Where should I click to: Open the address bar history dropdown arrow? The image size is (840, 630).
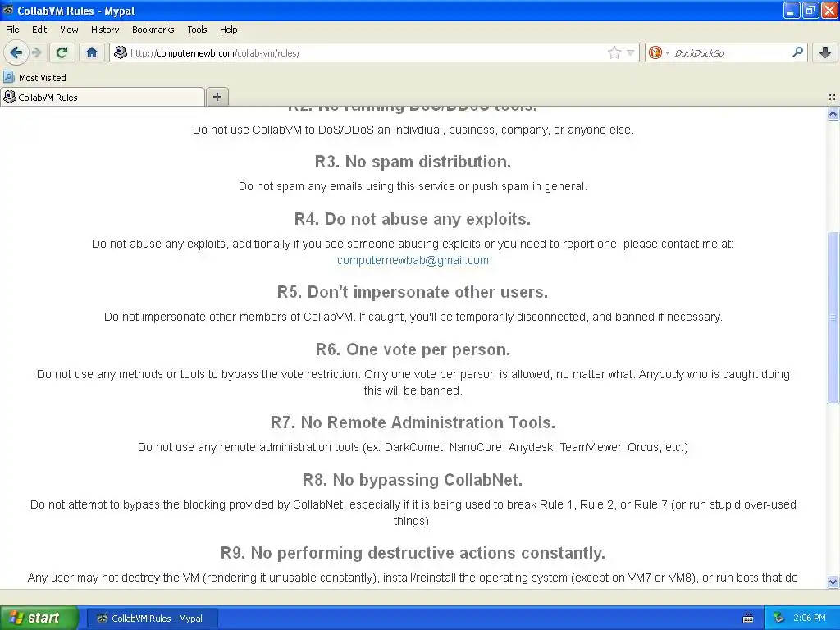(631, 52)
